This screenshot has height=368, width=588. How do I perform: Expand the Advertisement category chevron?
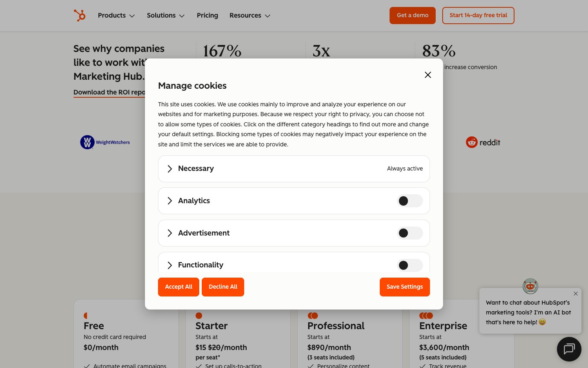(170, 233)
